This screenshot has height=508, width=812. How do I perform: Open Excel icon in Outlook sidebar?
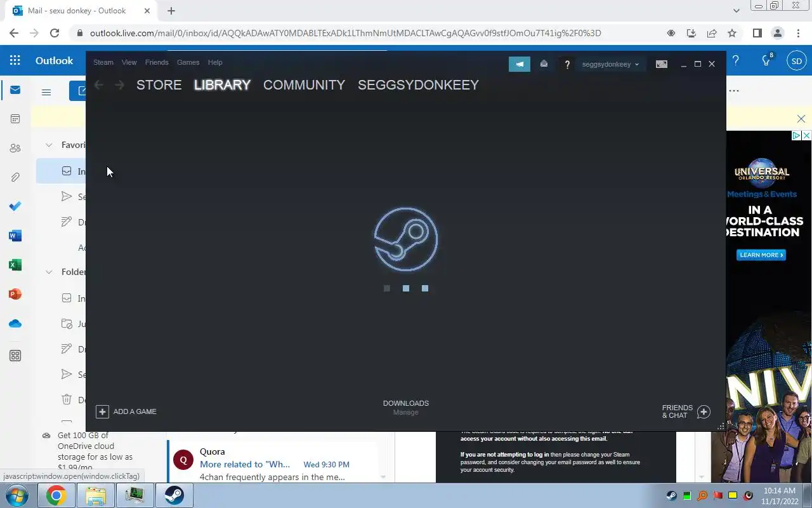point(15,265)
